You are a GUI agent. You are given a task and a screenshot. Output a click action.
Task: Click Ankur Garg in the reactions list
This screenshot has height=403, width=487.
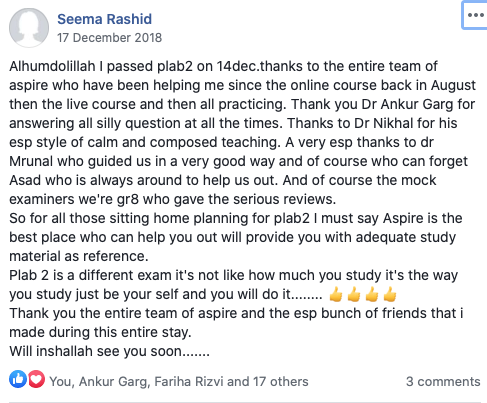pyautogui.click(x=113, y=382)
